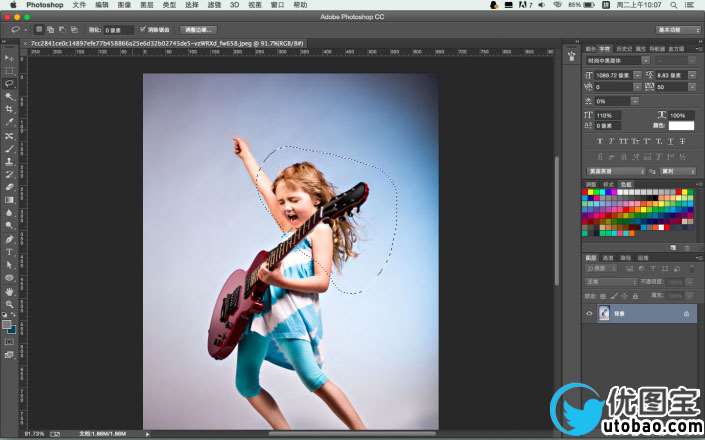Toggle All Caps in Character panel
The image size is (705, 440).
[x=623, y=141]
